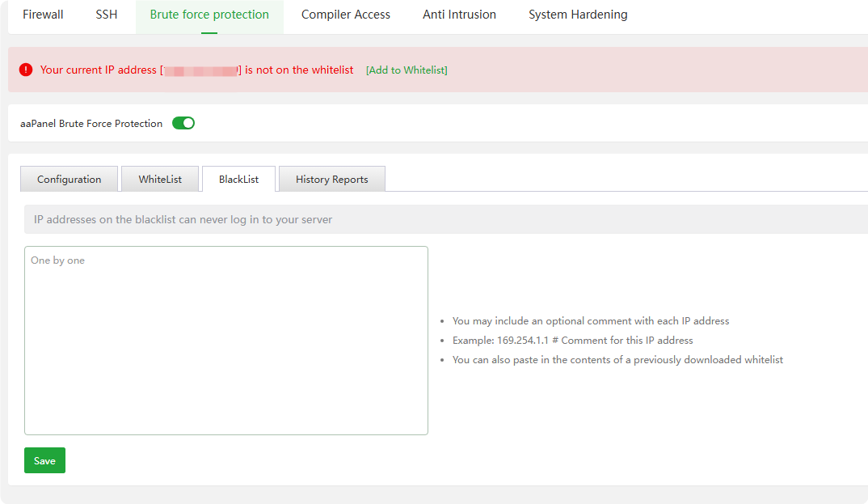Open the Configuration sub-tab
Screen dimensions: 868x504
[70, 180]
